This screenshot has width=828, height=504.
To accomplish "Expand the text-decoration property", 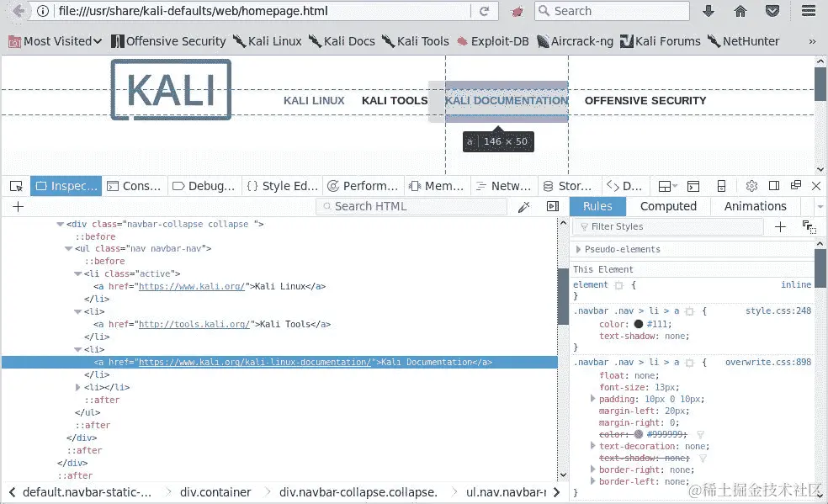I will pyautogui.click(x=592, y=446).
